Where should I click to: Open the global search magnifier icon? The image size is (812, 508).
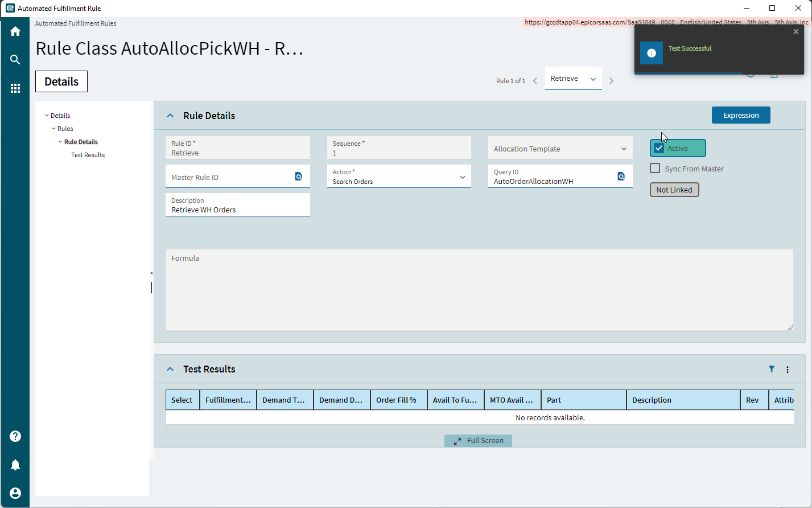15,60
